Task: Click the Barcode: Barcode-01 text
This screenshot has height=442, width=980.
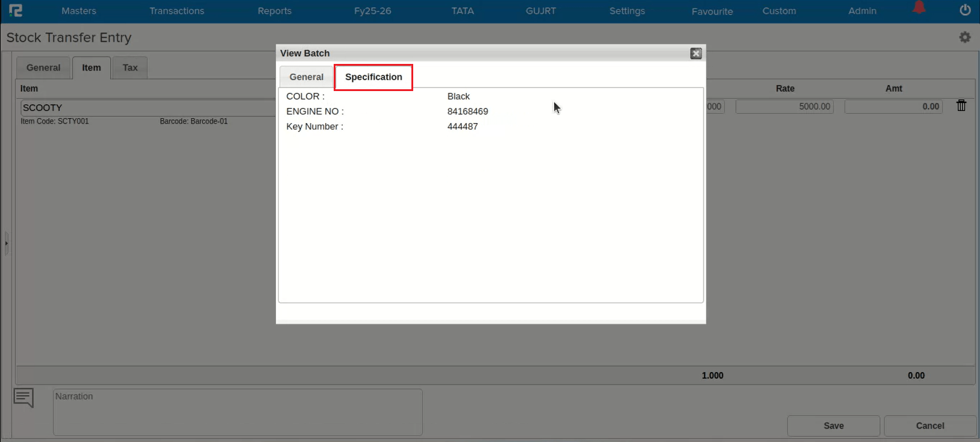Action: click(x=193, y=121)
